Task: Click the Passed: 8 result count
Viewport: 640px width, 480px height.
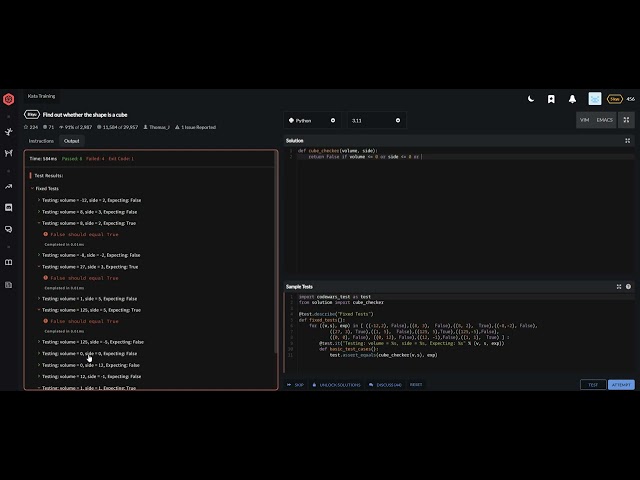Action: (72, 159)
